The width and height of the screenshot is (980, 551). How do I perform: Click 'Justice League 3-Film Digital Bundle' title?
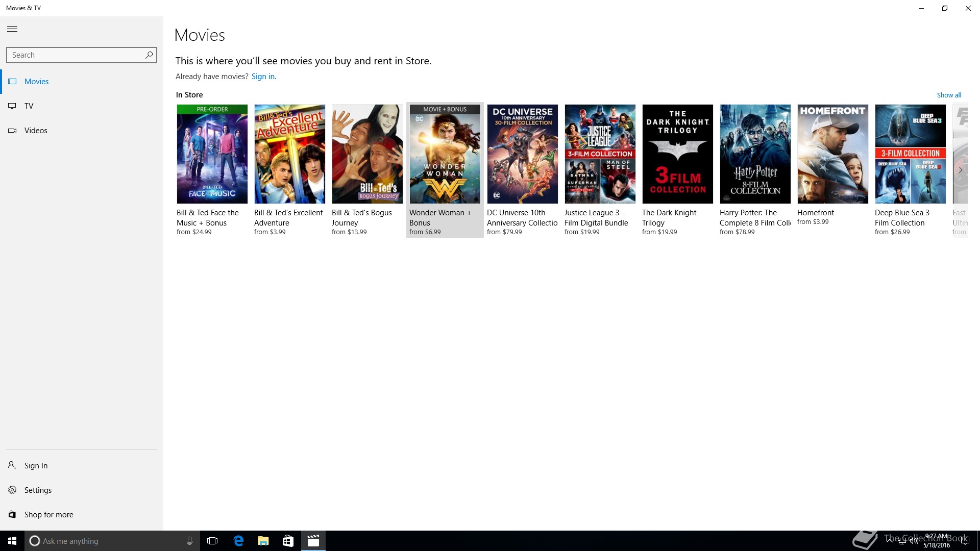tap(596, 218)
